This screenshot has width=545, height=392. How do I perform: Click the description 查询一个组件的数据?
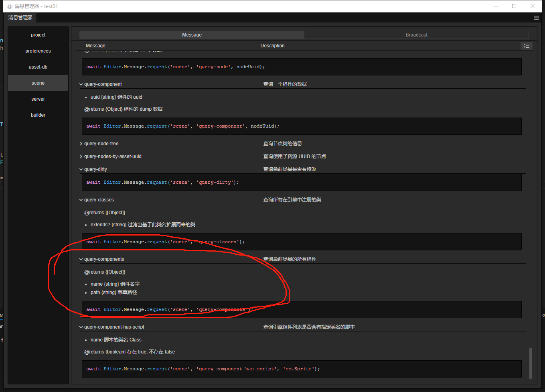coord(285,84)
